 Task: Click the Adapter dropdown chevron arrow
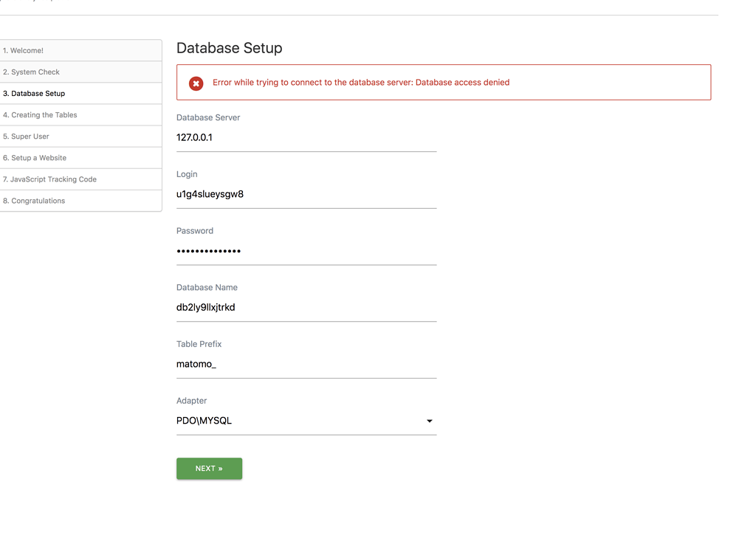(x=429, y=421)
